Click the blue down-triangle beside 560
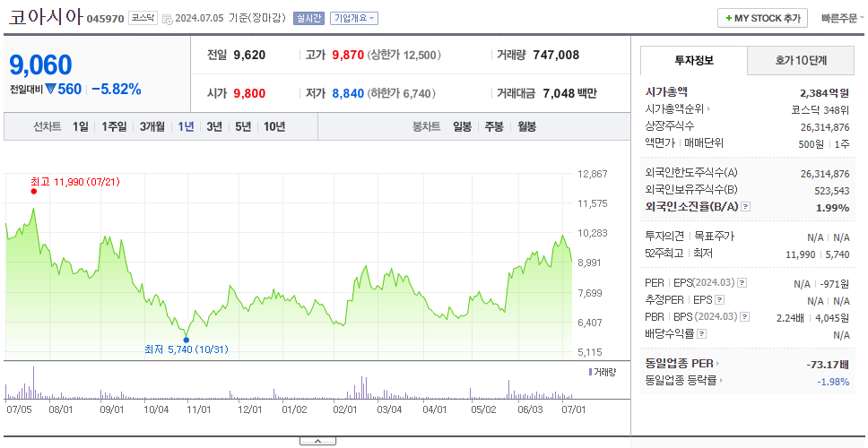868x448 pixels. [51, 89]
